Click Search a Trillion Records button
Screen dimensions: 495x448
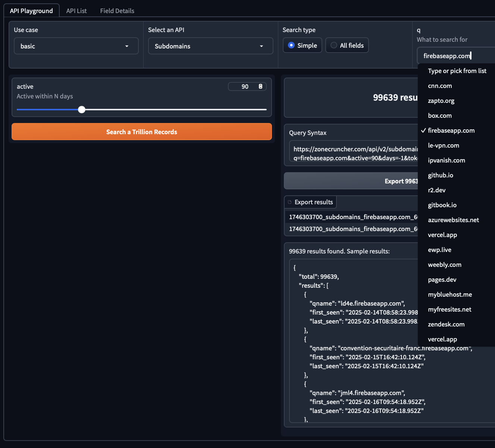pos(142,132)
